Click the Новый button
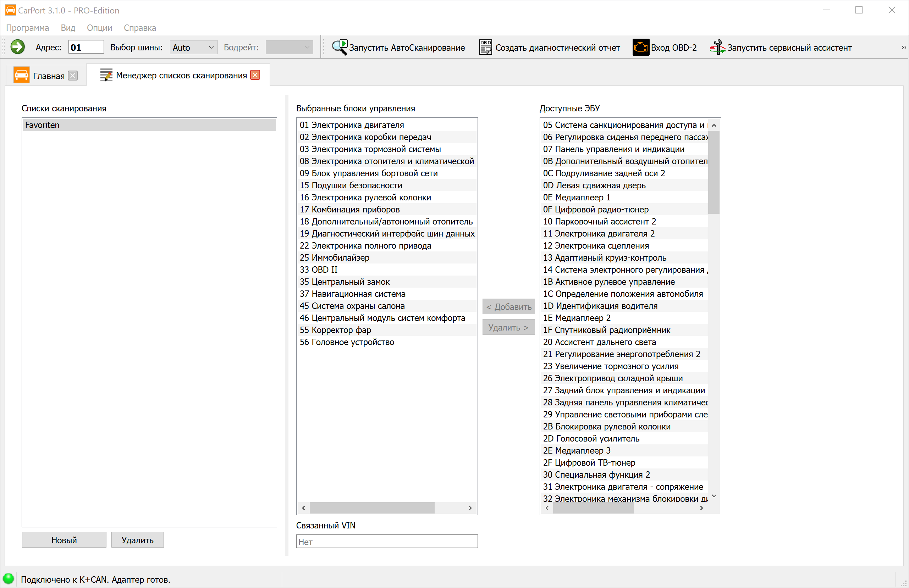The height and width of the screenshot is (588, 909). 64,540
